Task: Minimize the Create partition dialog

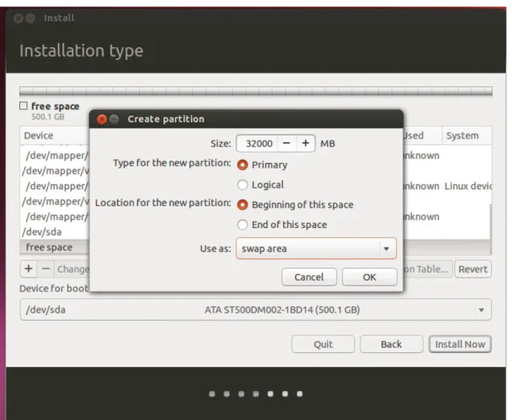Action: coord(114,119)
